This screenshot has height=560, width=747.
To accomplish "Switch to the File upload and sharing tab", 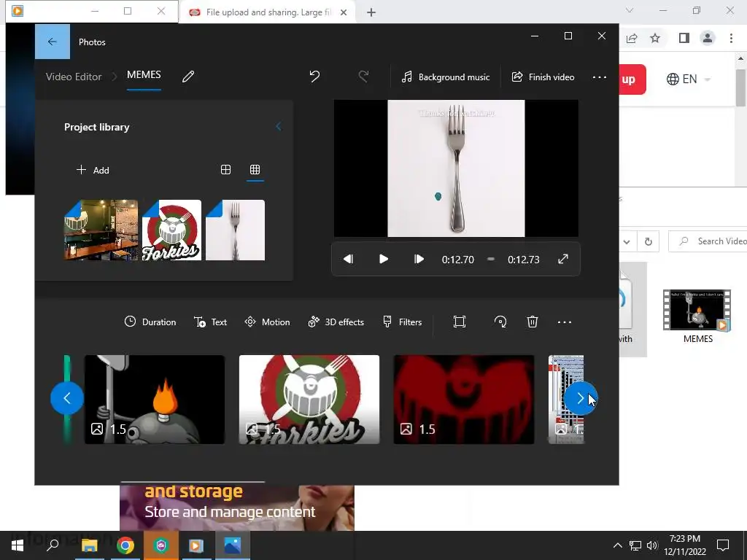I will [x=267, y=12].
